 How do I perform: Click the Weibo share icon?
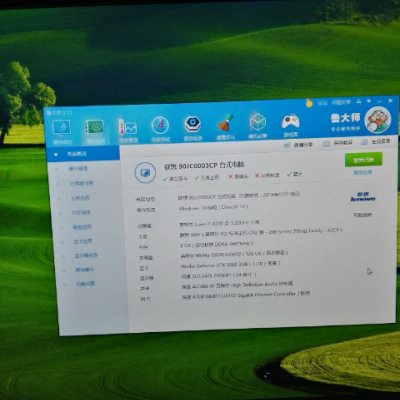(x=287, y=145)
